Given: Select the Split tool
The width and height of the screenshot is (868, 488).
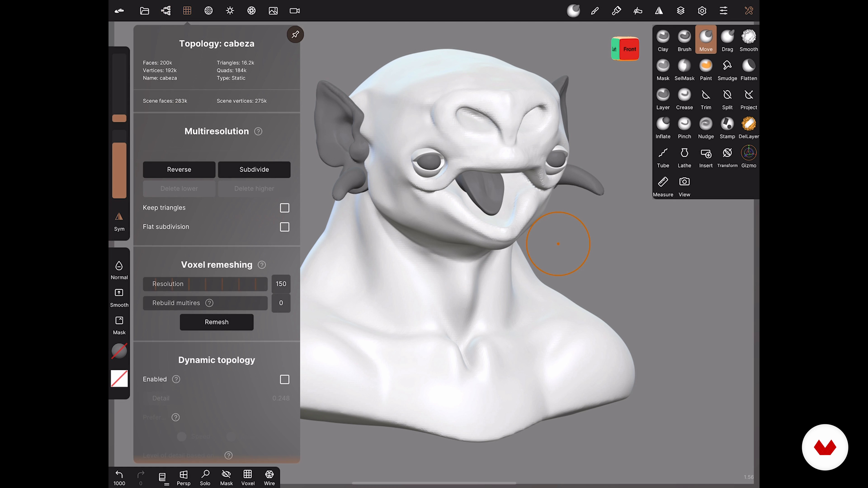Looking at the screenshot, I should coord(727,98).
